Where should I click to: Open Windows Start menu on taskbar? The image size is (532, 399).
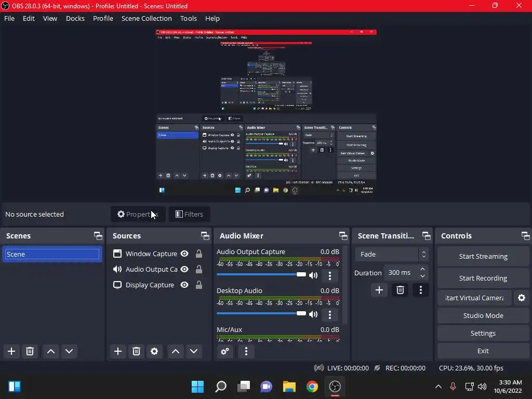point(197,387)
